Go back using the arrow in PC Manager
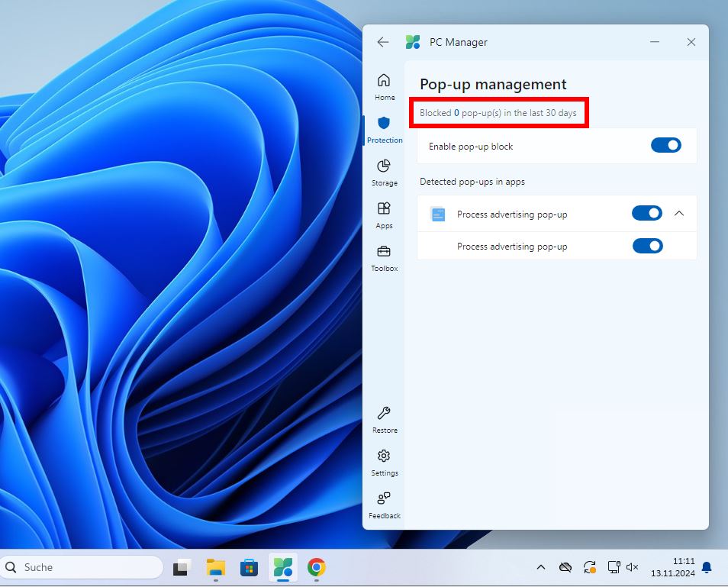 pyautogui.click(x=382, y=42)
